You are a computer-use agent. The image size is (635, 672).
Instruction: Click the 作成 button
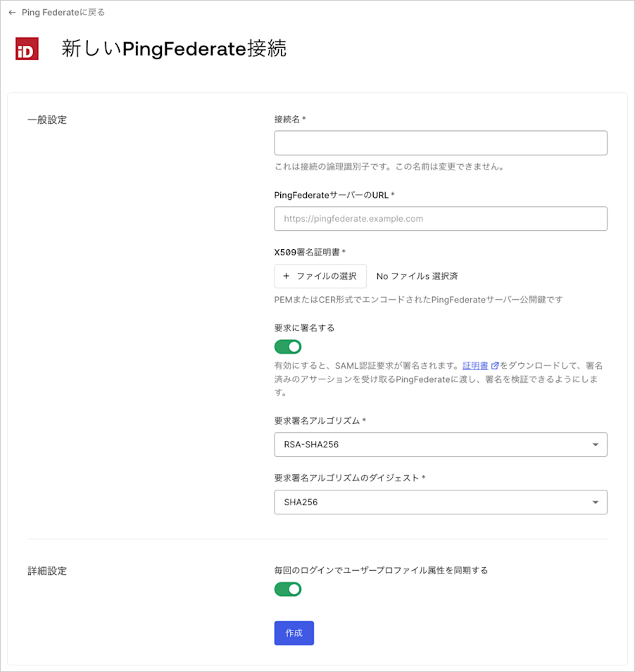click(294, 633)
